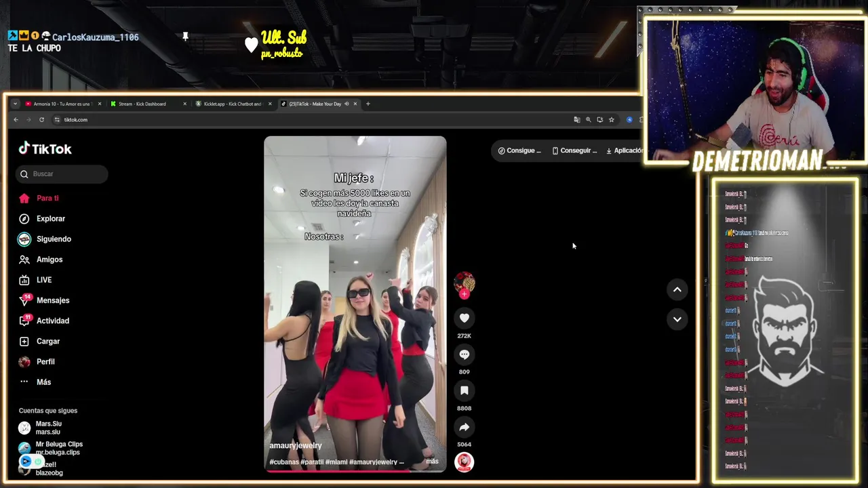Image resolution: width=868 pixels, height=488 pixels.
Task: Click the Para ti home icon
Action: (24, 198)
